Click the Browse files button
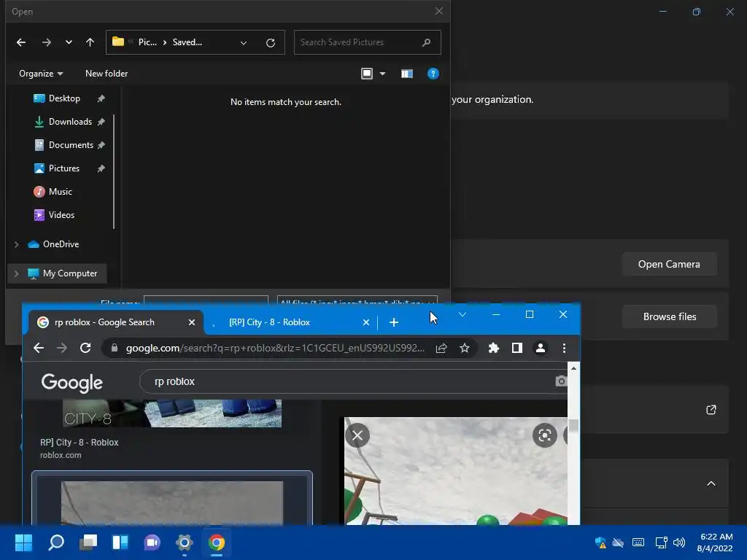This screenshot has height=560, width=747. (x=669, y=316)
